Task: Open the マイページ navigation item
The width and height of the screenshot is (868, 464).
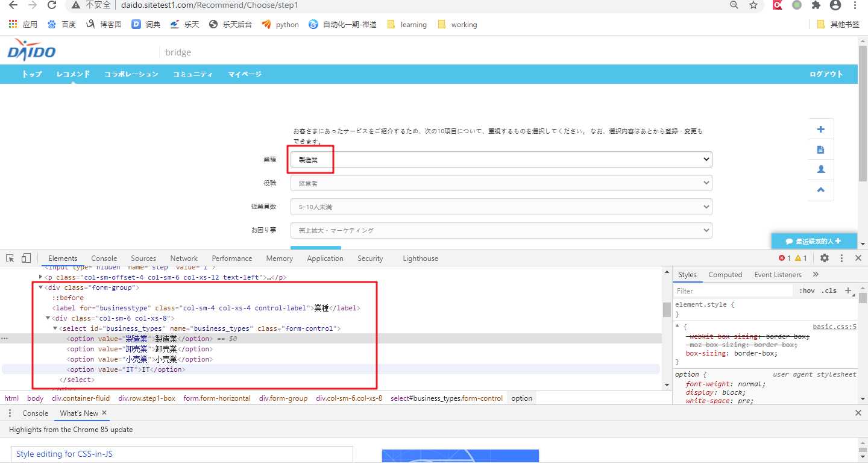Action: click(x=245, y=74)
